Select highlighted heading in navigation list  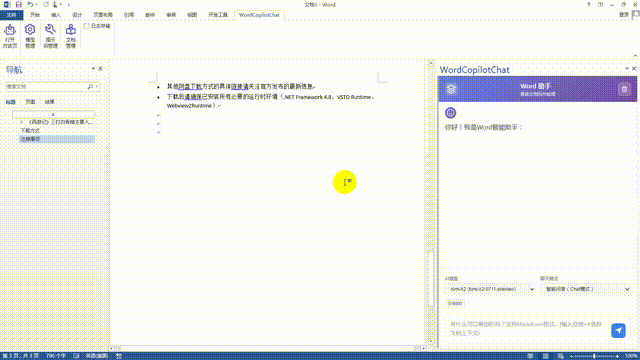[57, 139]
